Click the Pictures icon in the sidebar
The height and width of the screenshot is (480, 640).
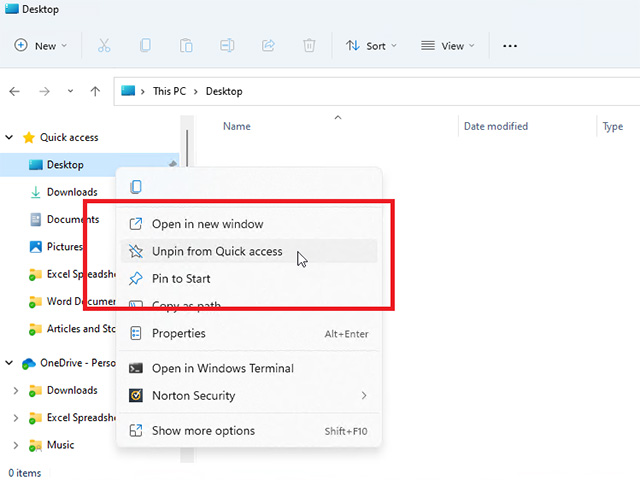pyautogui.click(x=36, y=247)
